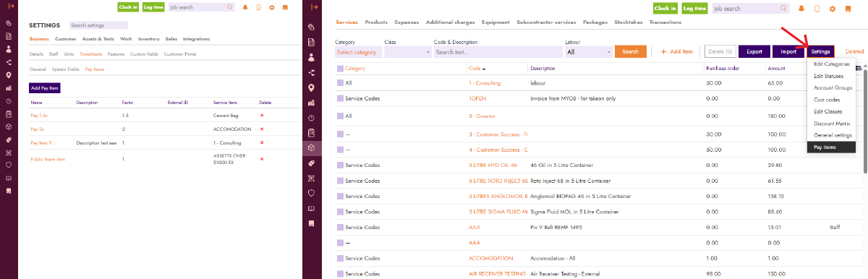Click the gear icon in Services window header

pos(833,9)
